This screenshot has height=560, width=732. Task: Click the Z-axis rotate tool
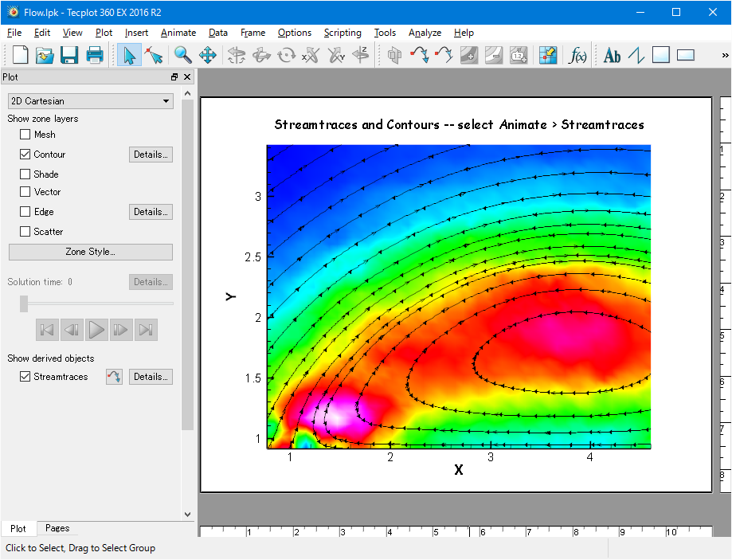(361, 55)
